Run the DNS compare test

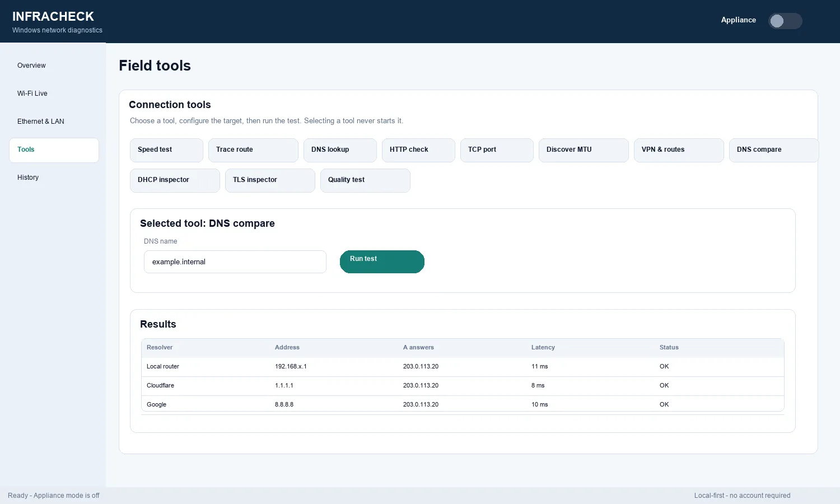pyautogui.click(x=382, y=262)
